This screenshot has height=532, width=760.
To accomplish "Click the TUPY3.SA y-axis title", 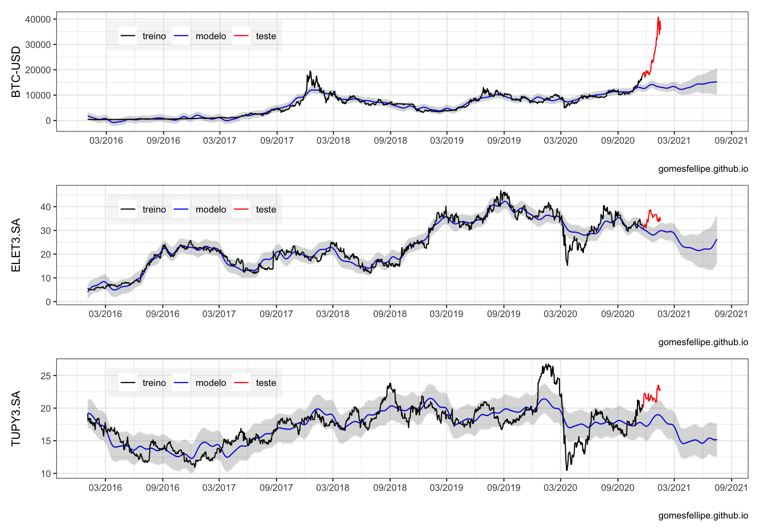I will pos(16,418).
